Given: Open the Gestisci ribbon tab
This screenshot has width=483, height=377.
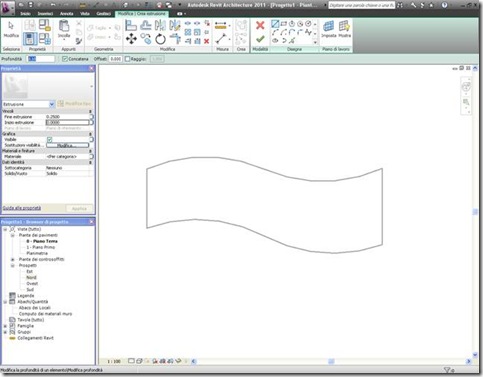Looking at the screenshot, I should pos(104,14).
